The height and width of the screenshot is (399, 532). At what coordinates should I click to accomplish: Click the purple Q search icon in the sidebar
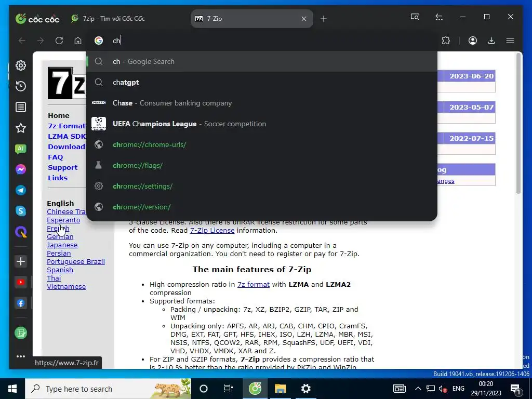pos(21,232)
